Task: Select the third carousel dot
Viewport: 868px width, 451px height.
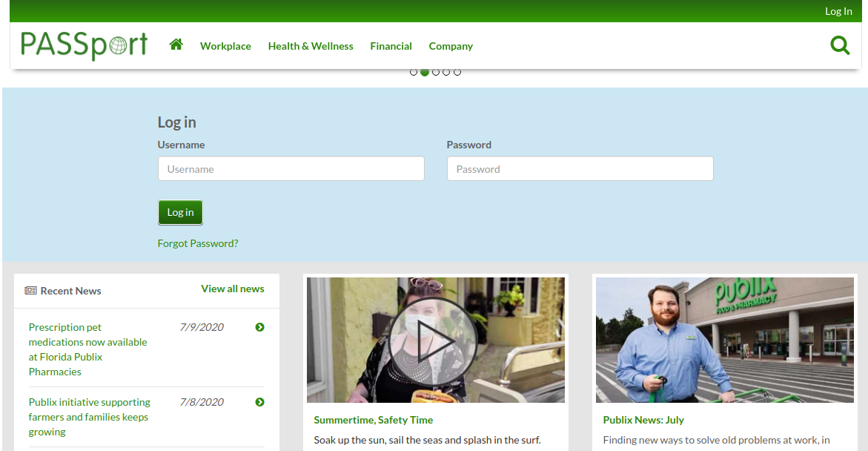Action: click(x=435, y=72)
